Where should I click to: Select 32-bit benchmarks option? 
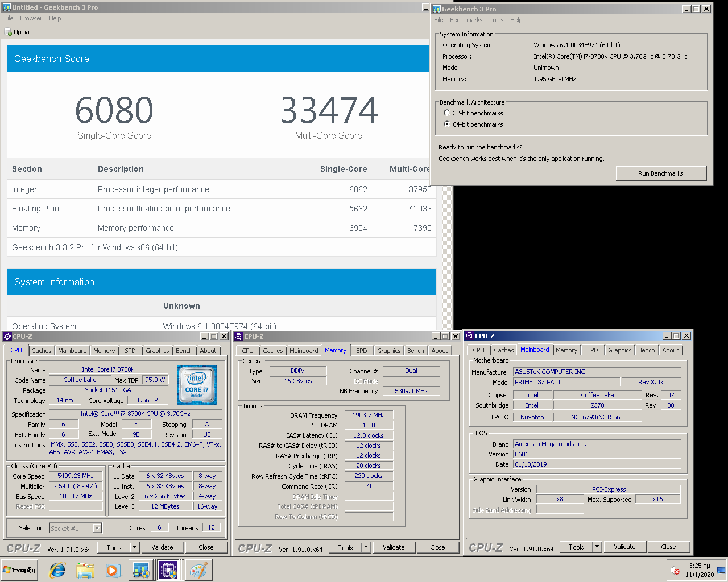tap(447, 113)
